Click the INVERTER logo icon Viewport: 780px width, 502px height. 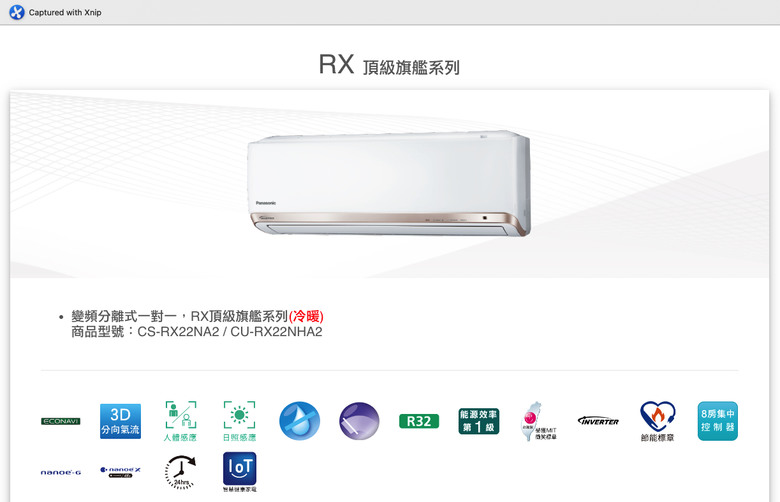[x=598, y=421]
